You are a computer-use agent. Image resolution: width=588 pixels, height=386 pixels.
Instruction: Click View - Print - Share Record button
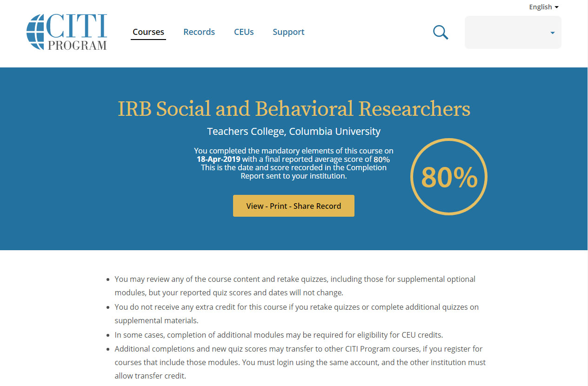click(294, 206)
